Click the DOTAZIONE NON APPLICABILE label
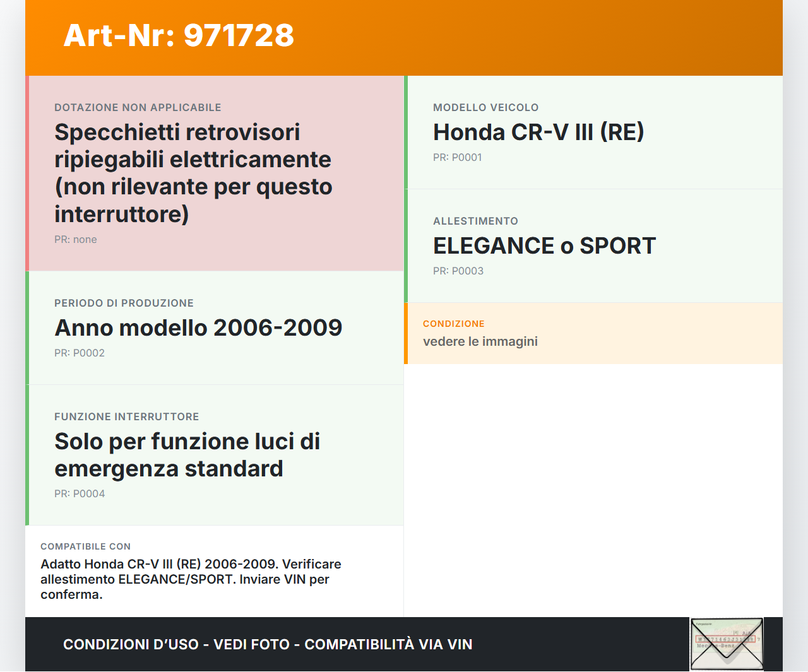Image resolution: width=808 pixels, height=672 pixels. 138,108
